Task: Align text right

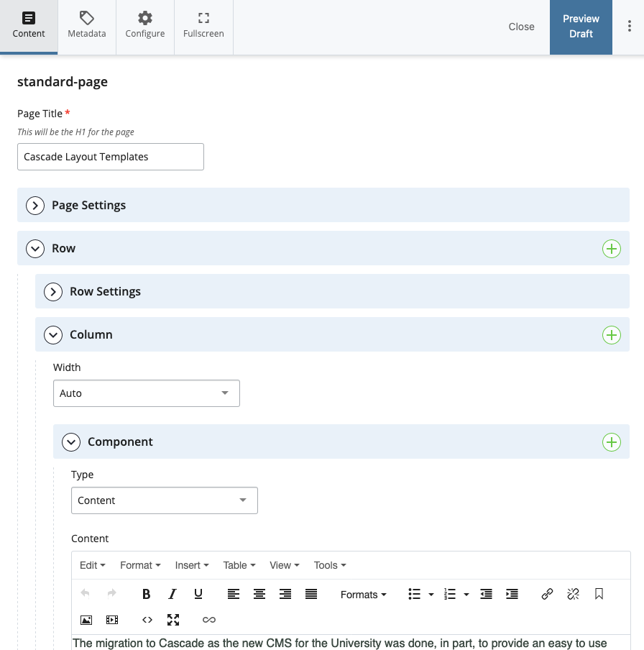Action: point(285,594)
